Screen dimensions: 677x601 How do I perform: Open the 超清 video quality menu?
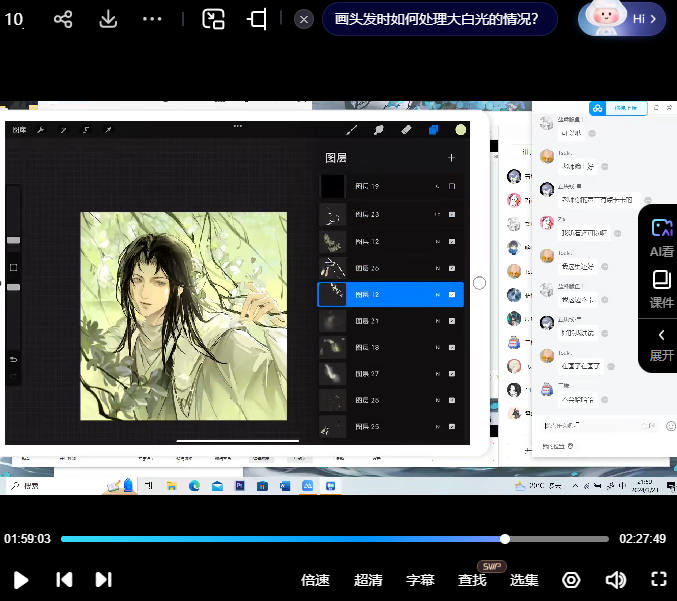(x=368, y=580)
